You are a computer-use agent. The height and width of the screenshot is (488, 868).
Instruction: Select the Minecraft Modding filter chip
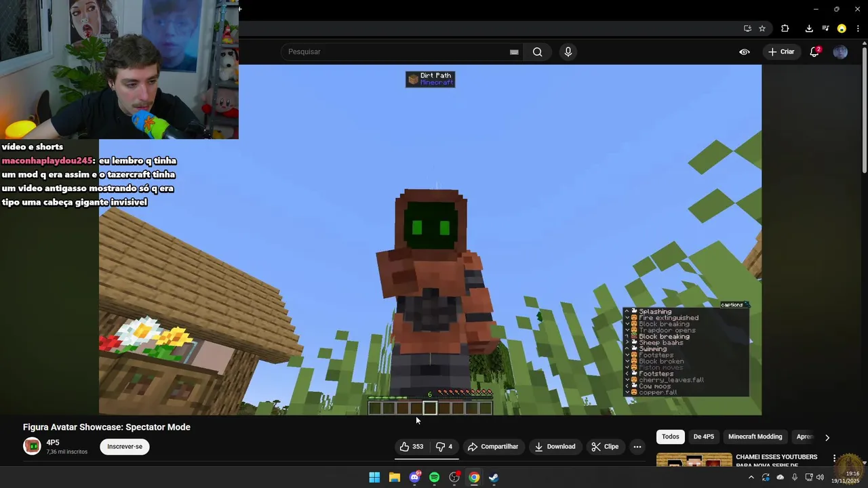(755, 437)
